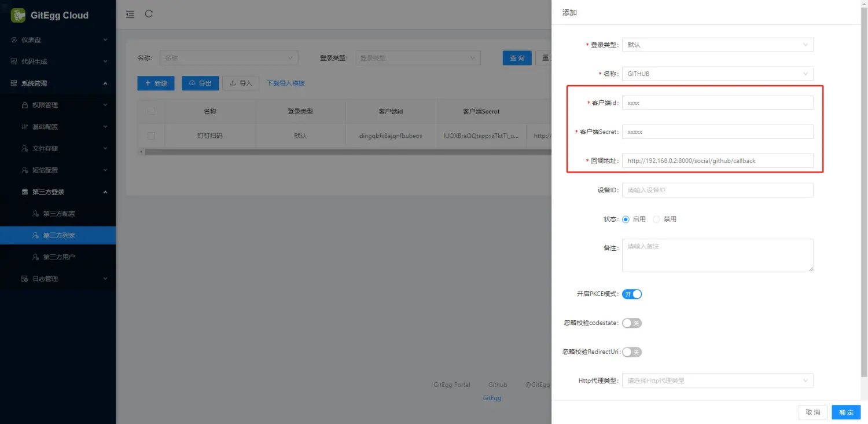Click the 确定 button to confirm
The height and width of the screenshot is (424, 868).
coord(846,412)
